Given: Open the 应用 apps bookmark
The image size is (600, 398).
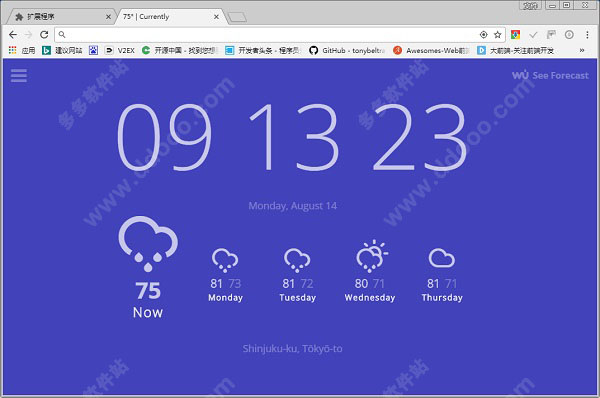Looking at the screenshot, I should [22, 50].
